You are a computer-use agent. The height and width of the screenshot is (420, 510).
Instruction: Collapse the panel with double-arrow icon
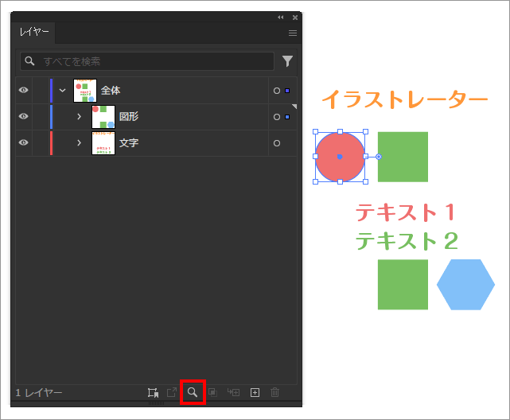click(x=281, y=17)
